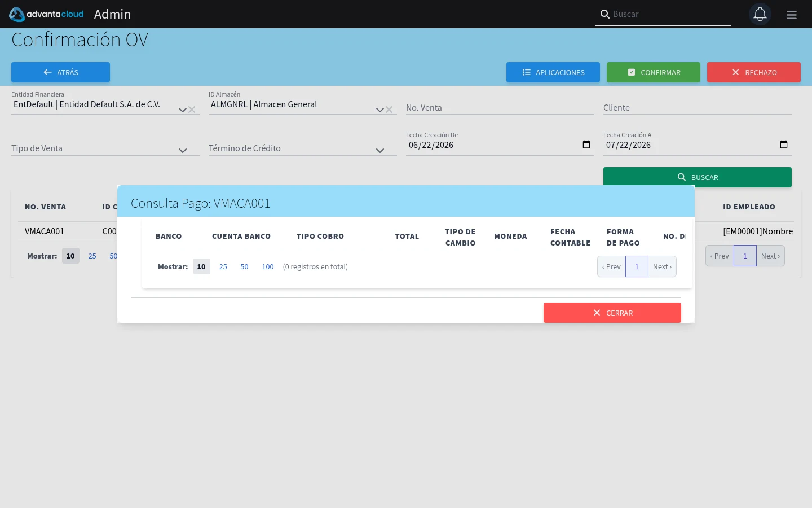The width and height of the screenshot is (812, 508).
Task: Click the search magnifier icon in top bar
Action: (x=604, y=14)
